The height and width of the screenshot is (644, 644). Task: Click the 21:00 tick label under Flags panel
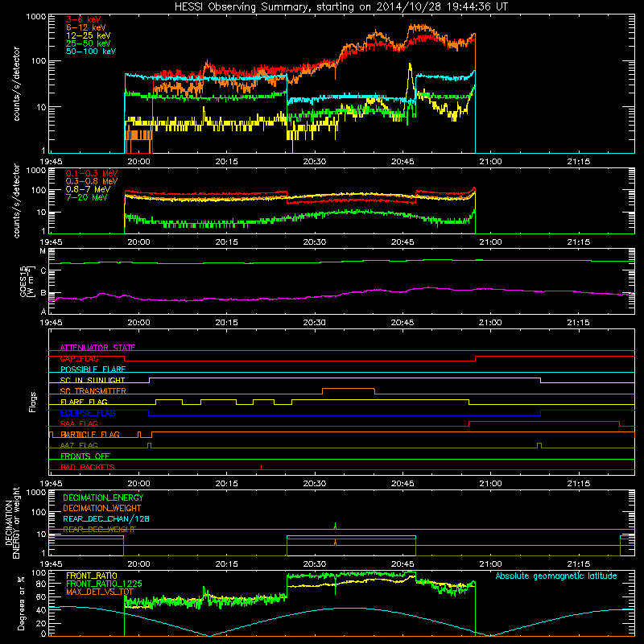[490, 484]
